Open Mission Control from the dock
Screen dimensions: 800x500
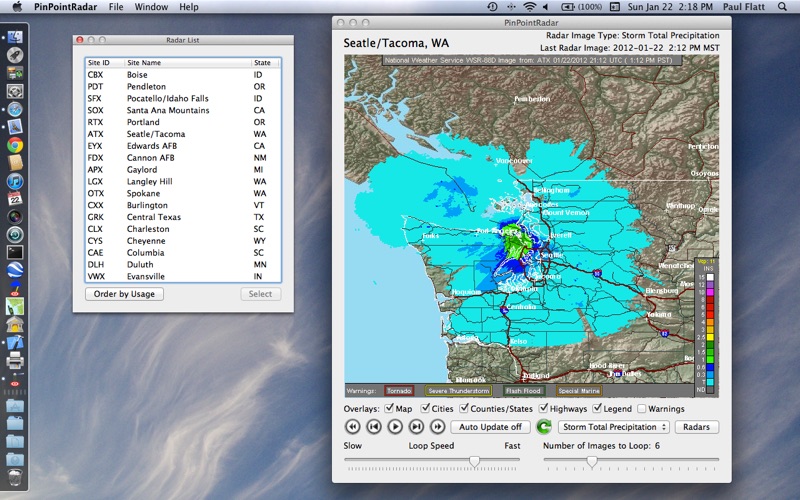[x=15, y=73]
